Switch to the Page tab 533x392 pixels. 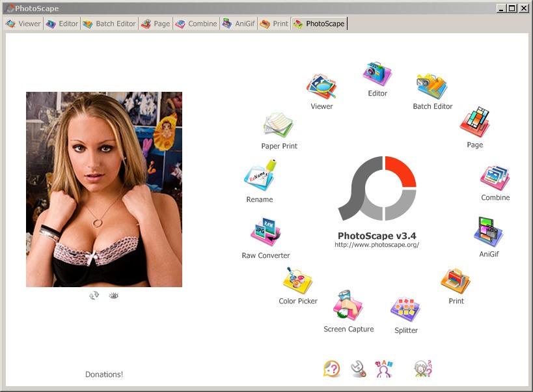(x=156, y=24)
